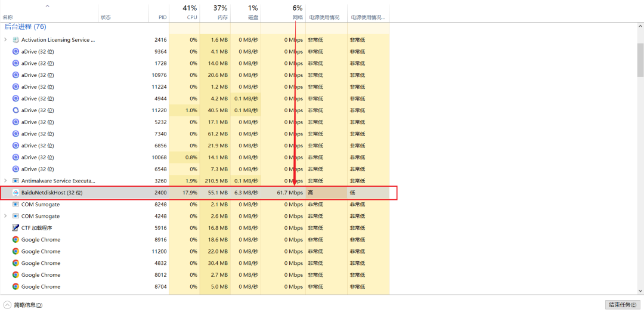The height and width of the screenshot is (315, 644).
Task: Click the Antimalware Service Executable icon
Action: point(16,181)
